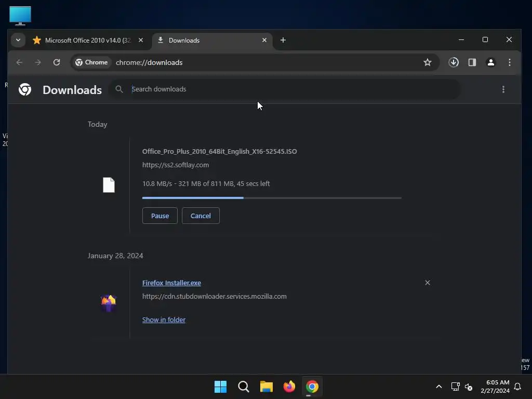Open the Chrome three-dot main menu
Screen dimensions: 532x399
tap(510, 62)
